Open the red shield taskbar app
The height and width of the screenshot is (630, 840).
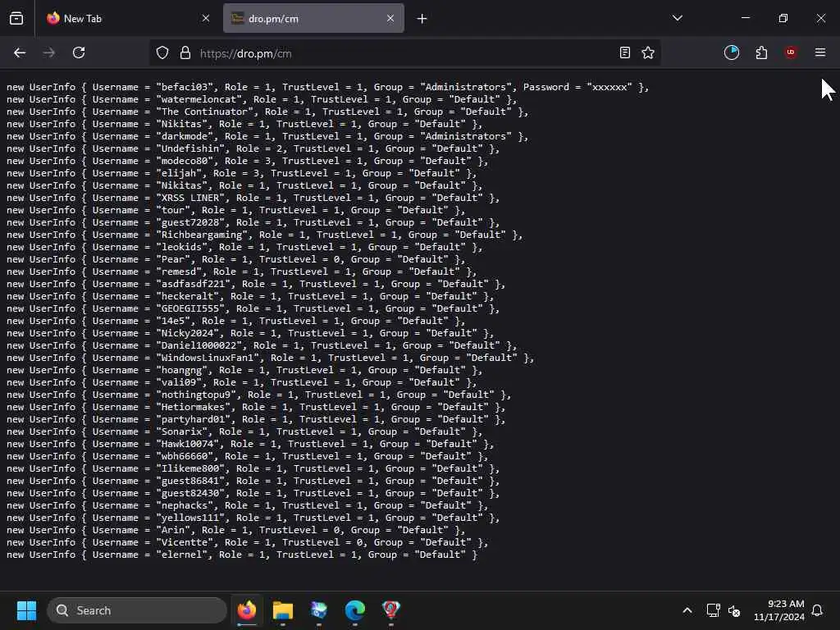click(391, 610)
